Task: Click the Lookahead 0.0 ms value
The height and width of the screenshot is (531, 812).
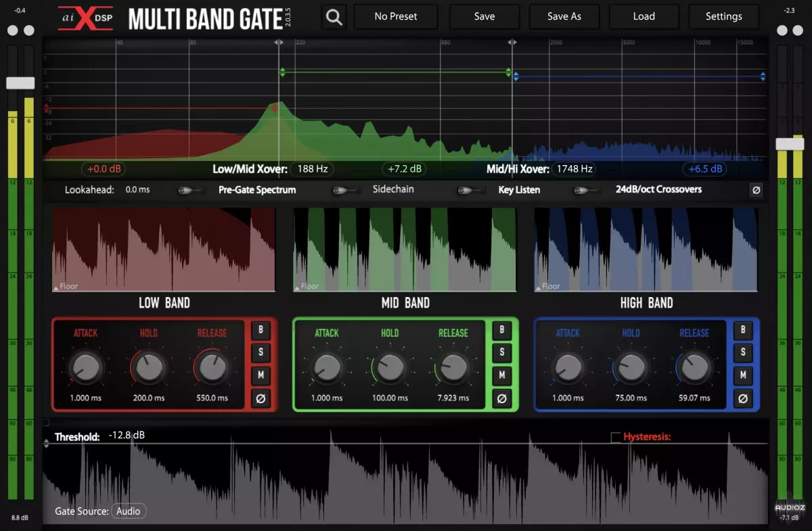Action: [137, 190]
